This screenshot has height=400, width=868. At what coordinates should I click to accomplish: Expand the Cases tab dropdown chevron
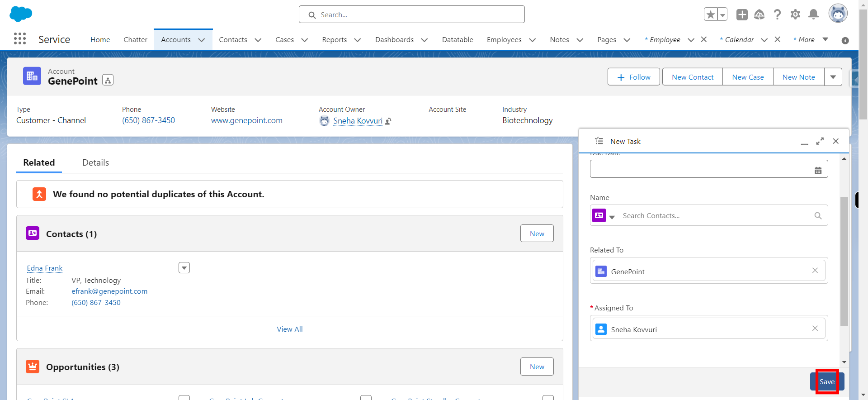point(305,40)
